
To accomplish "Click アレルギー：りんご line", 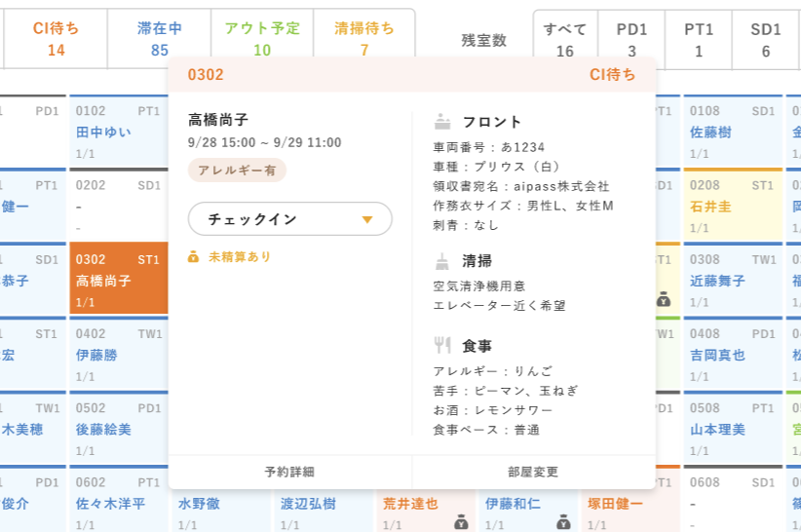I will pos(493,371).
